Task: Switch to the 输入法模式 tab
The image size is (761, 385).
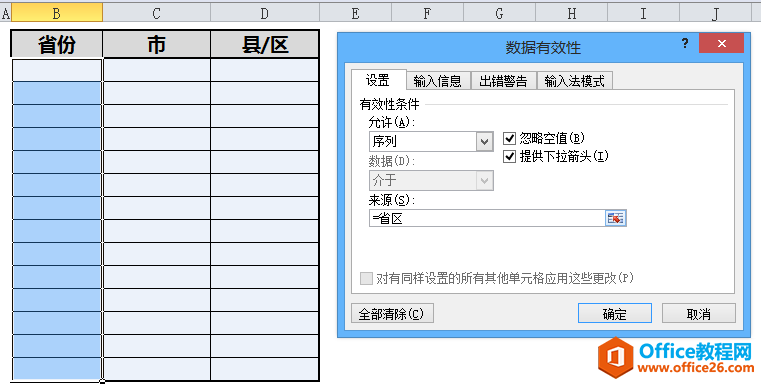Action: [575, 81]
